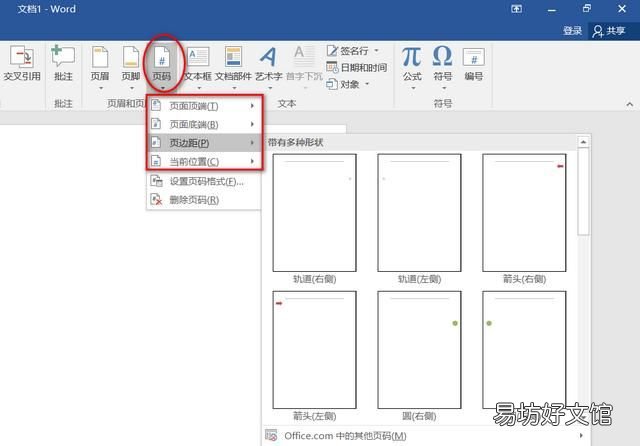Image resolution: width=640 pixels, height=446 pixels.
Task: Expand the Signature Line (签名行) dropdown arrow
Action: click(376, 51)
